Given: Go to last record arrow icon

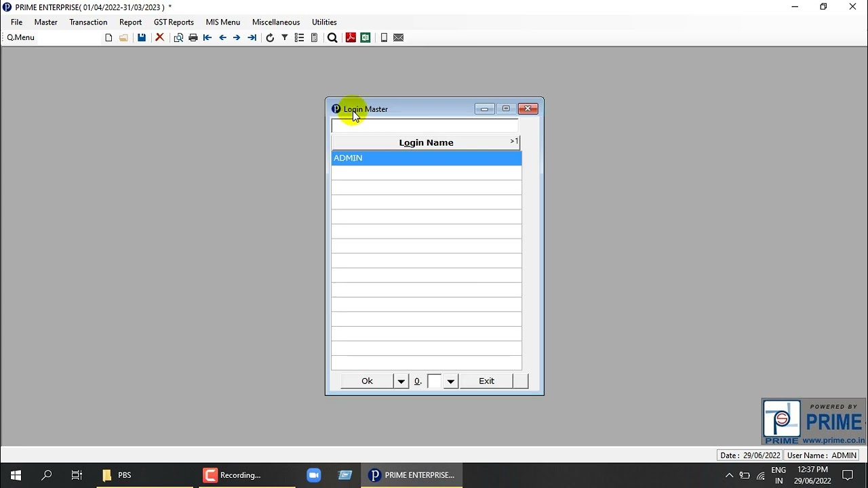Looking at the screenshot, I should point(252,38).
